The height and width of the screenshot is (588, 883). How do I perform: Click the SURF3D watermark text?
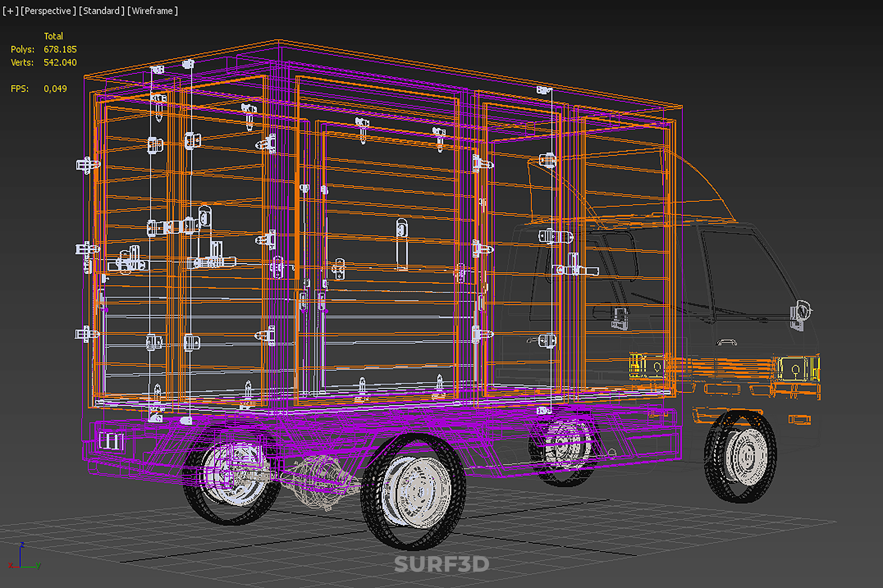tap(441, 565)
